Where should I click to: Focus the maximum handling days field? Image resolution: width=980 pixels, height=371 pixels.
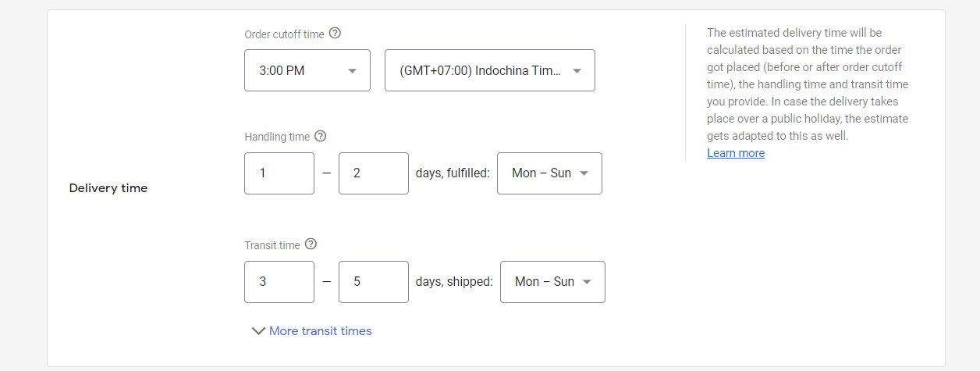(x=374, y=173)
